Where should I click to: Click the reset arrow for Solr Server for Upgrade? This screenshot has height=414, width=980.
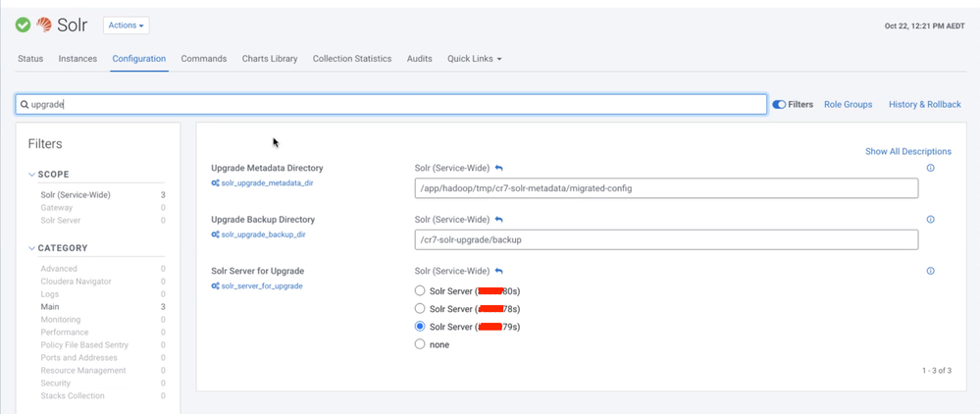tap(498, 271)
